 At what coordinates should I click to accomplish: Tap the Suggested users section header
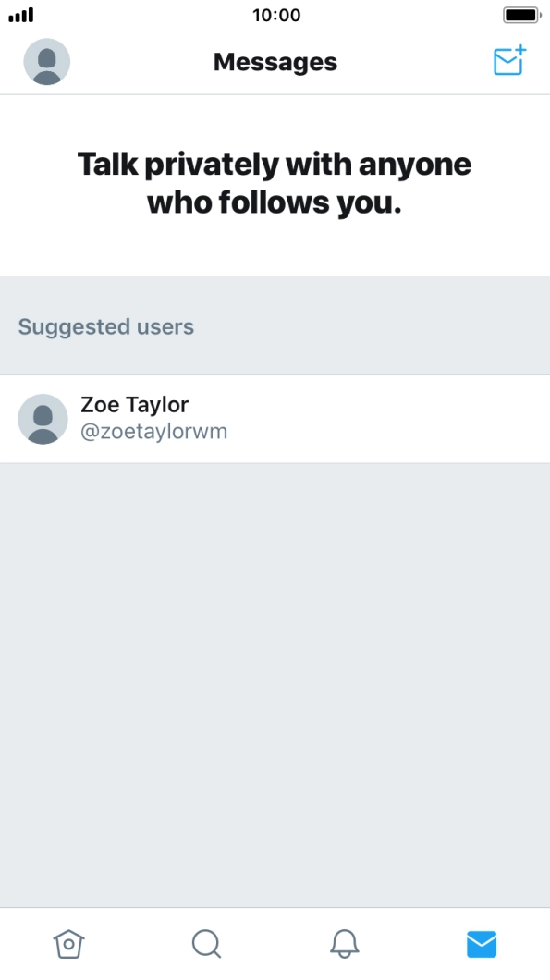[x=105, y=326]
